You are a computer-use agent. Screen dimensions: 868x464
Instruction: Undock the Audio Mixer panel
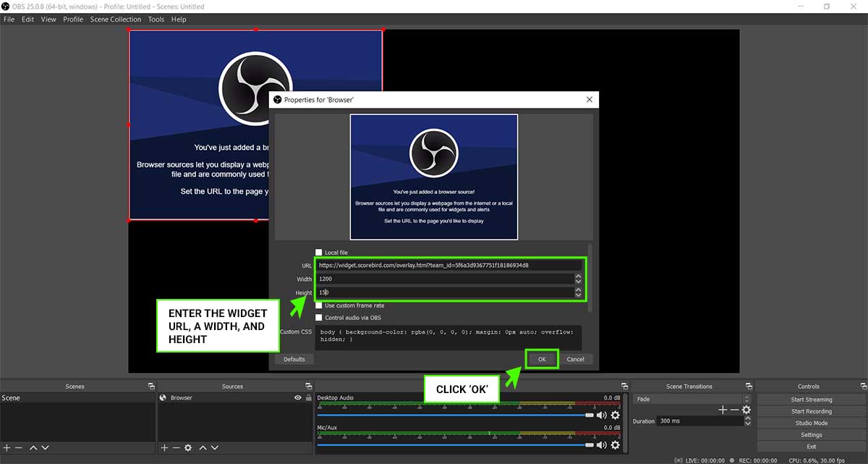tap(625, 387)
